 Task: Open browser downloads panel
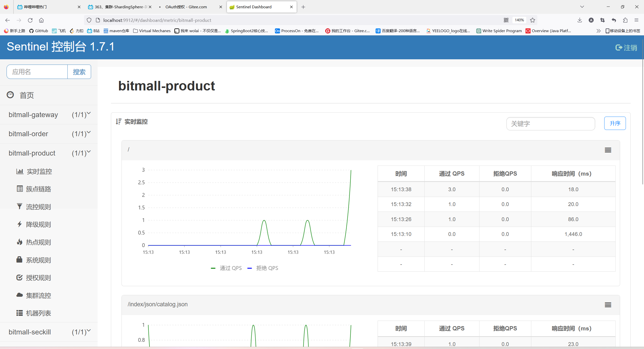pos(580,20)
